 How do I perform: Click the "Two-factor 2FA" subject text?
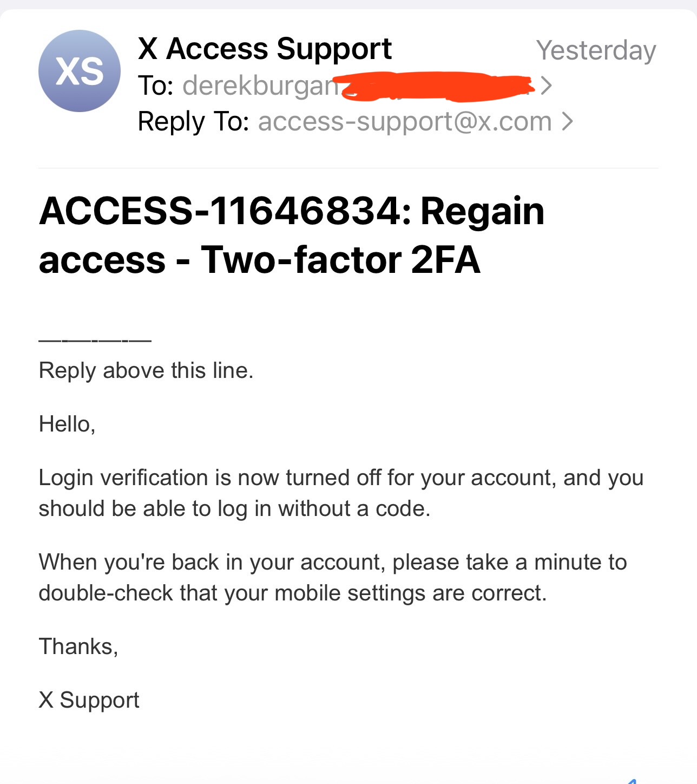(341, 260)
